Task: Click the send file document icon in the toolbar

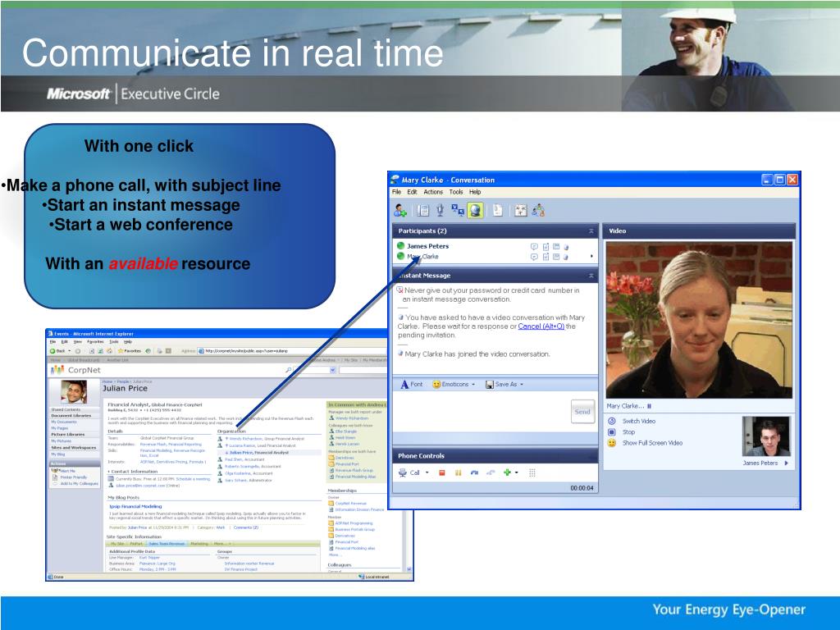Action: coord(498,211)
